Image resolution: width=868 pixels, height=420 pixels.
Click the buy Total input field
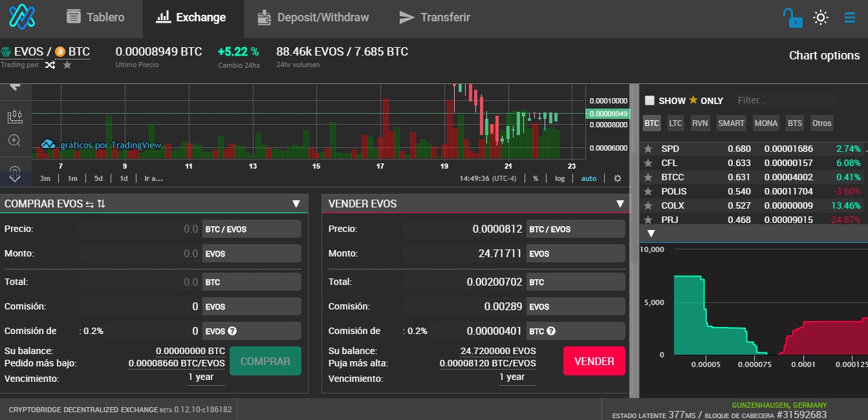(140, 282)
